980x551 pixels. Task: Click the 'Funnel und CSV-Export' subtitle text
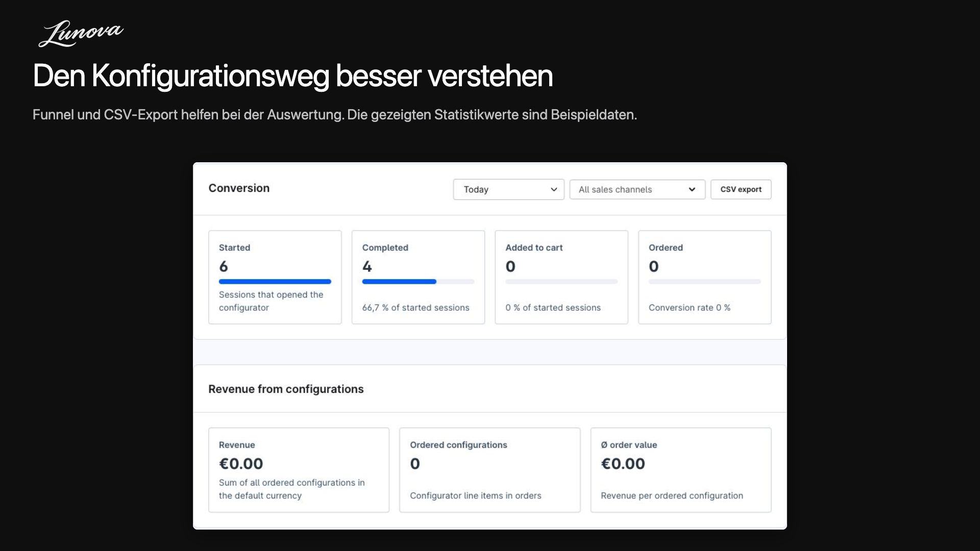point(335,115)
